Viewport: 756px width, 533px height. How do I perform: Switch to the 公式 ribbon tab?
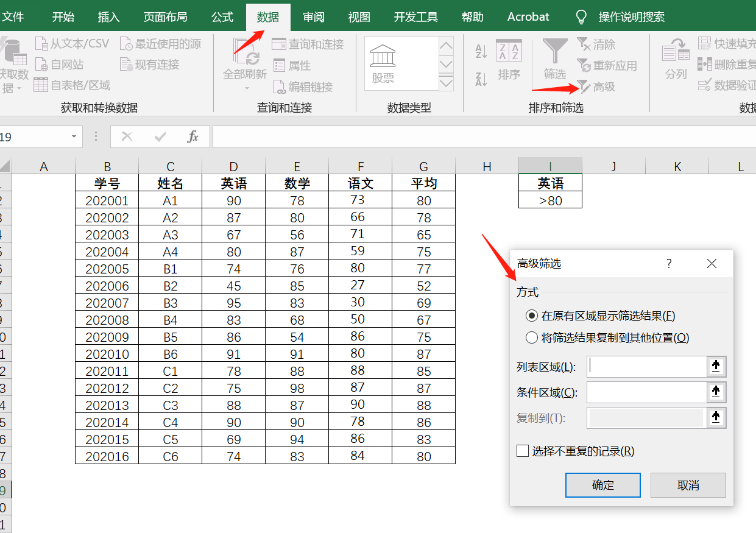pyautogui.click(x=223, y=16)
